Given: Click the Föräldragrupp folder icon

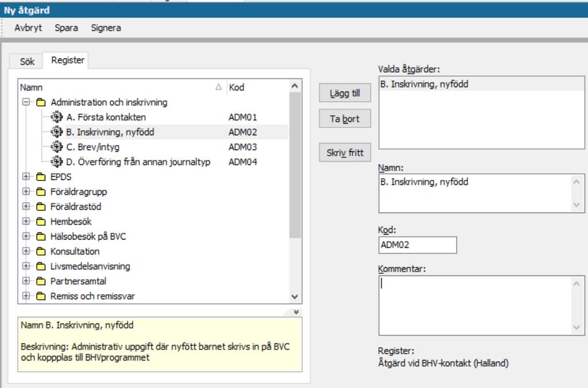Looking at the screenshot, I should pyautogui.click(x=41, y=192).
